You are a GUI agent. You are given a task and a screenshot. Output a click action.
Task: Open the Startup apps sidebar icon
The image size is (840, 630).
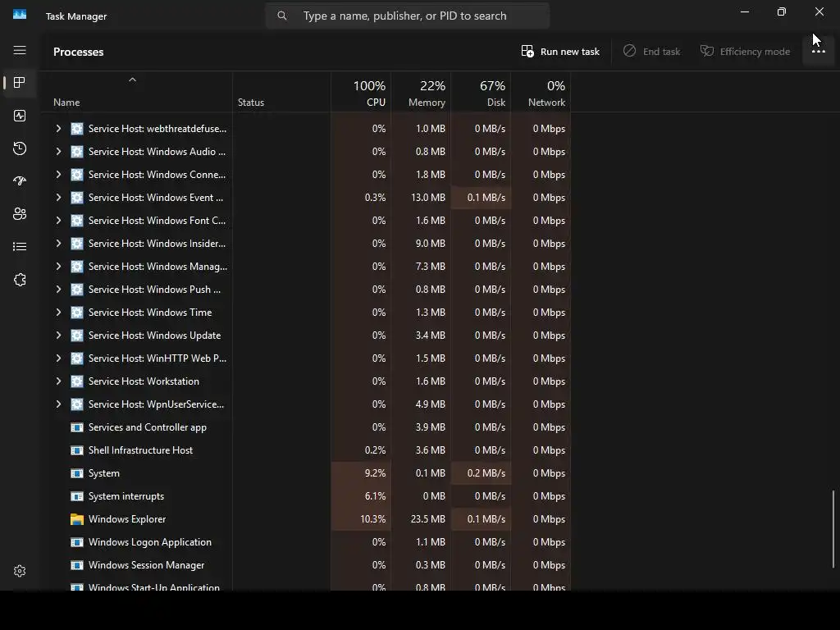(x=20, y=181)
